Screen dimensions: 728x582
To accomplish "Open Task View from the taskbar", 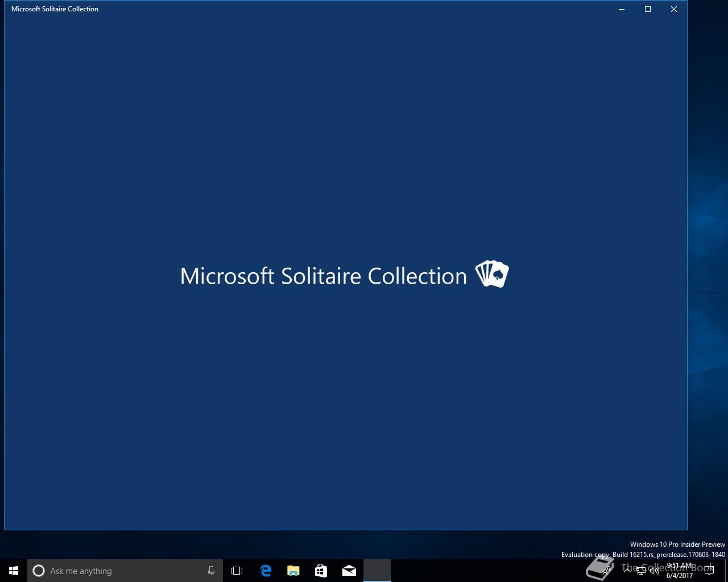I will [237, 571].
